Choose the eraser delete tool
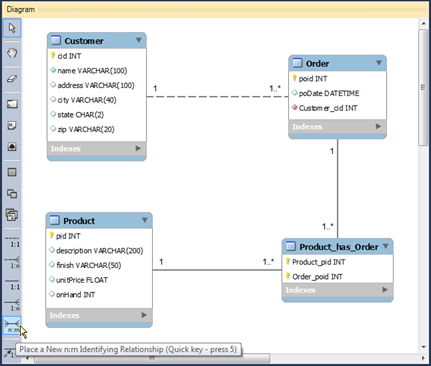The image size is (431, 366). 12,79
